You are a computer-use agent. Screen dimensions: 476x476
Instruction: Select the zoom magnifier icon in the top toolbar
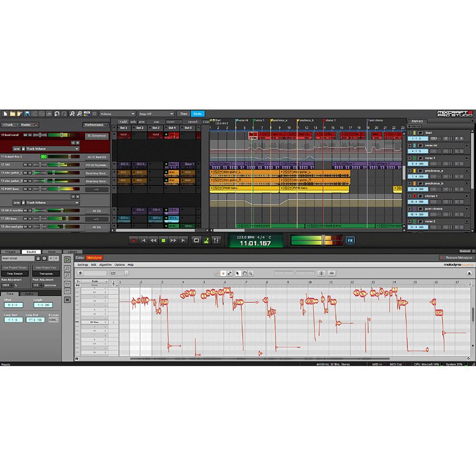(x=72, y=113)
